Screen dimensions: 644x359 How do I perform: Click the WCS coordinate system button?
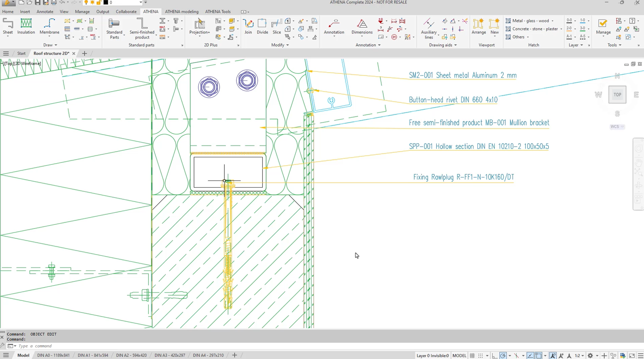point(617,127)
